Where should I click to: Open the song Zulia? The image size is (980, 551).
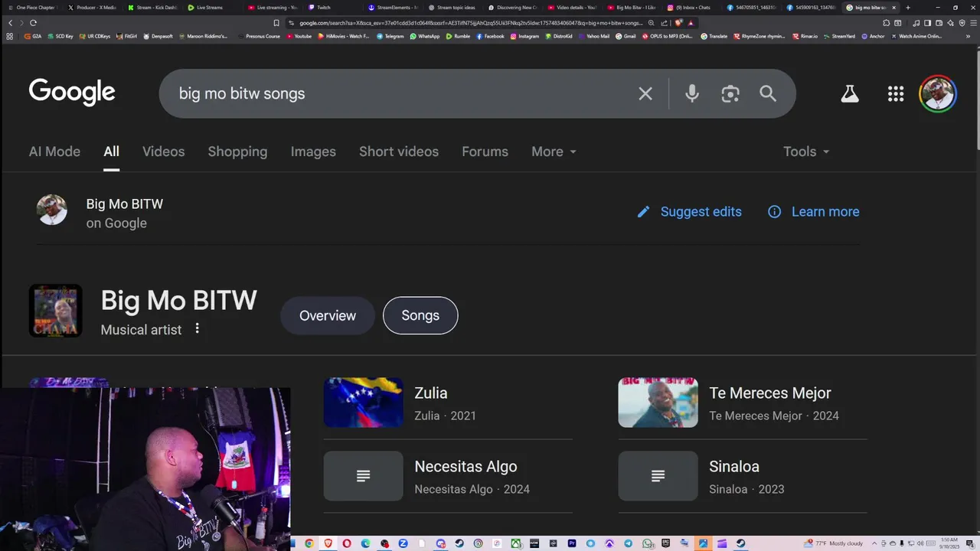point(448,403)
